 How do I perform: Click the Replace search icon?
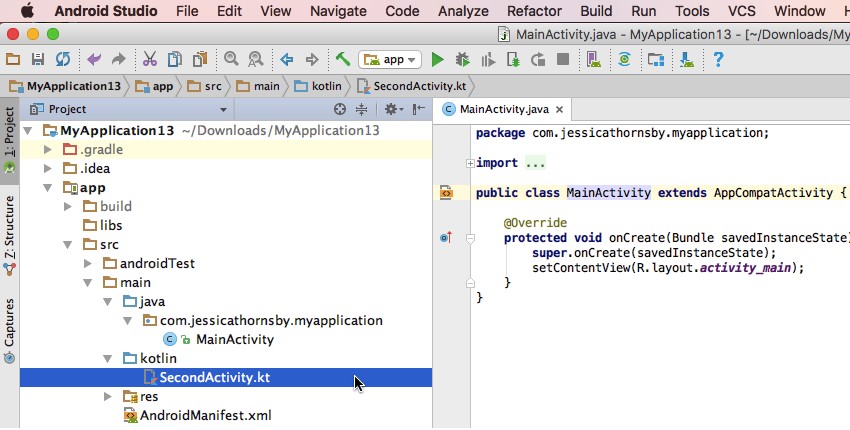click(255, 59)
